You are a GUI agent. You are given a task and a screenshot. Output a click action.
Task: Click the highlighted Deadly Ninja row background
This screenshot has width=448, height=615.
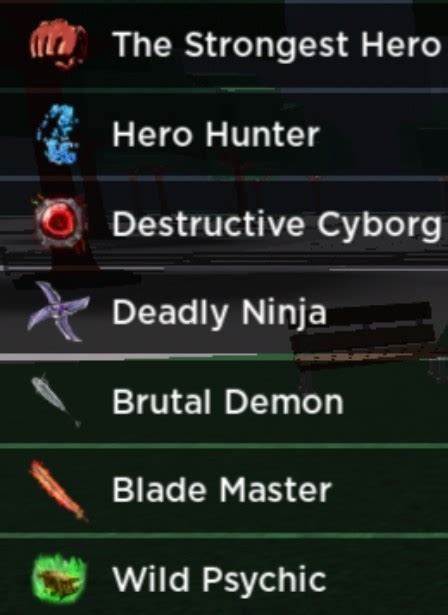(x=224, y=311)
